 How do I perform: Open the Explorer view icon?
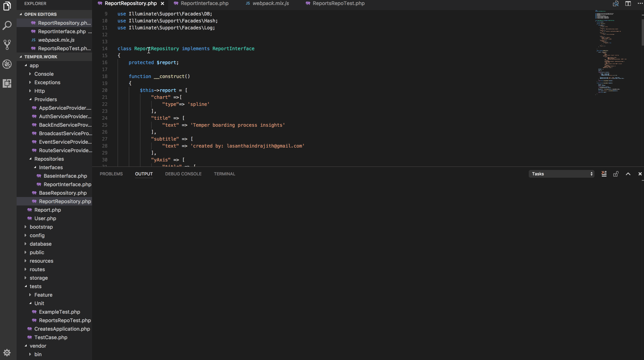[x=7, y=5]
